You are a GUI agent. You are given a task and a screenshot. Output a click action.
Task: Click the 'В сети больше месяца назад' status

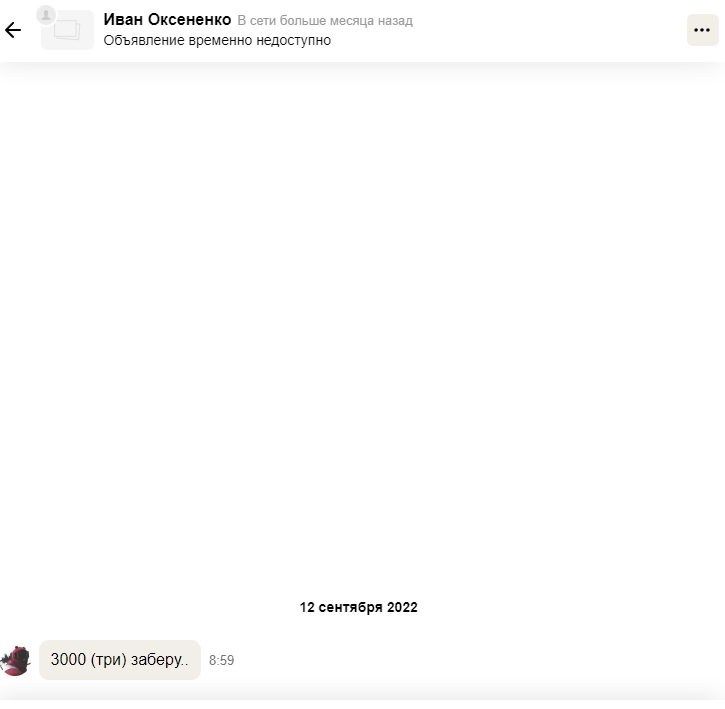coord(325,21)
